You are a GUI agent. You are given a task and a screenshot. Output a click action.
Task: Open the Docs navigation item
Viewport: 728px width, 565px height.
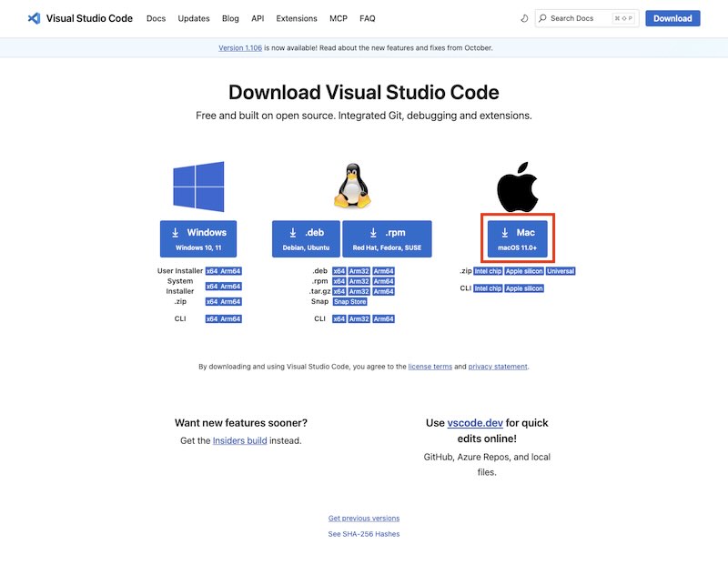tap(156, 17)
